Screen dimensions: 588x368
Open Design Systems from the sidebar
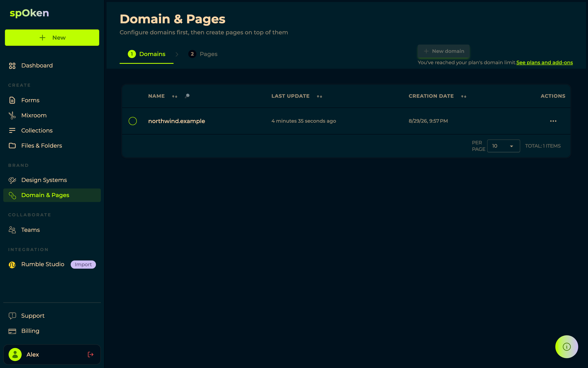[x=52, y=180]
